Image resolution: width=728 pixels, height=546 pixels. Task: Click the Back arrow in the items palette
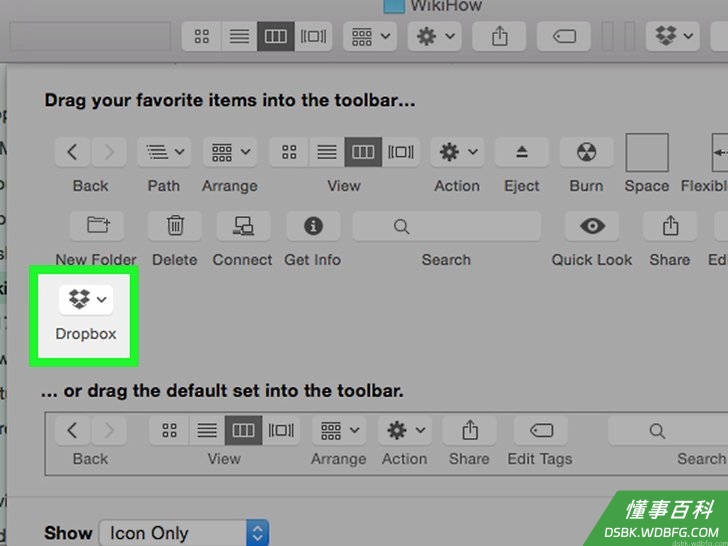[x=72, y=152]
